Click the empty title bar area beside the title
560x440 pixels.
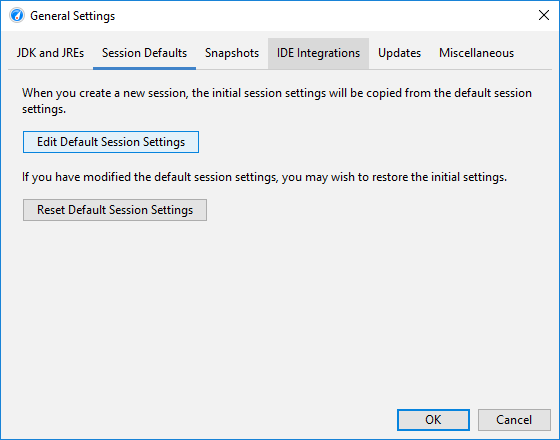[321, 16]
